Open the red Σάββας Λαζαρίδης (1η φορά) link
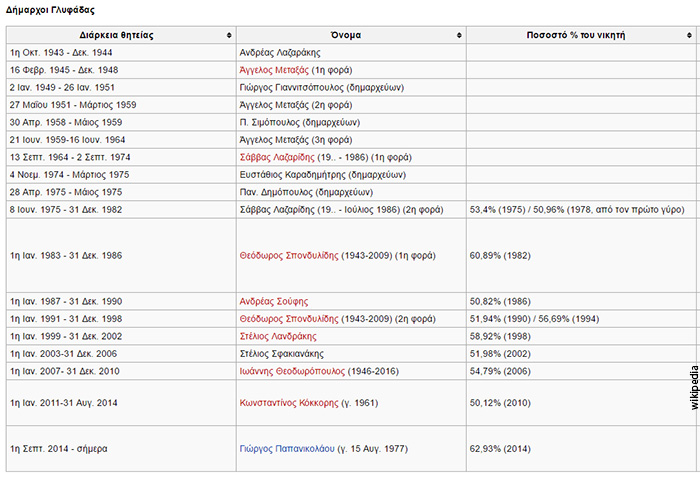 (x=276, y=157)
